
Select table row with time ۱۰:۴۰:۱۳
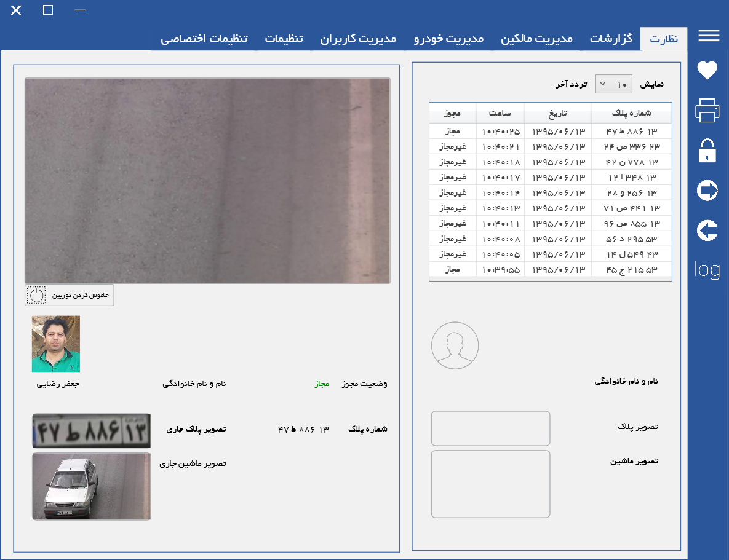tap(551, 208)
